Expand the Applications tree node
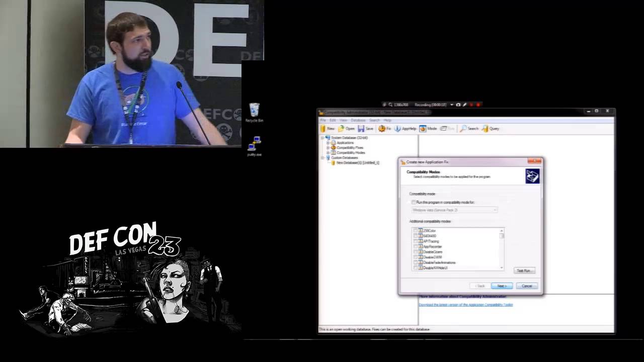 click(x=328, y=143)
